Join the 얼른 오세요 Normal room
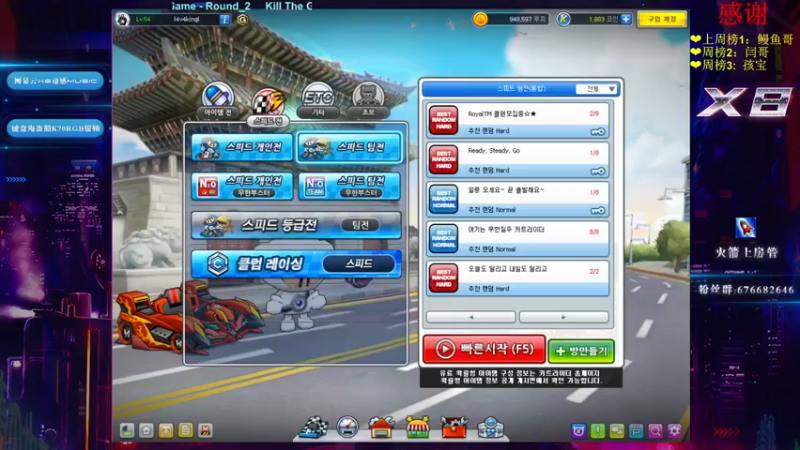The height and width of the screenshot is (450, 800). click(518, 199)
